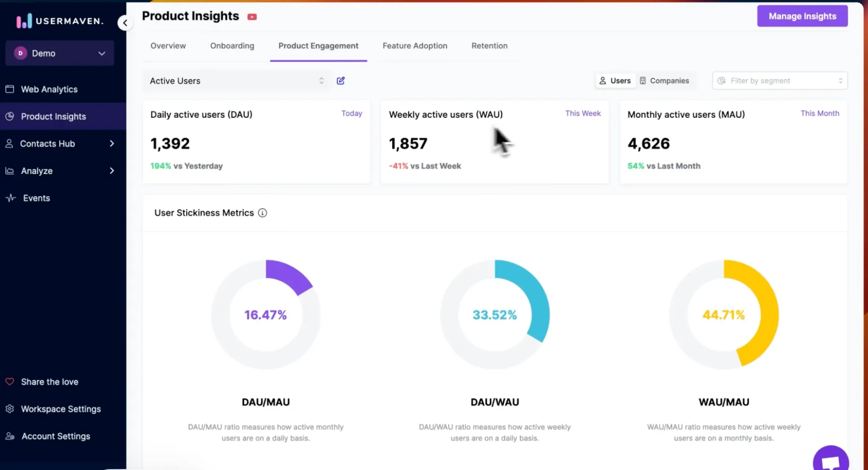Click the YouTube video icon beside Product Insights
The width and height of the screenshot is (868, 470).
click(x=252, y=17)
